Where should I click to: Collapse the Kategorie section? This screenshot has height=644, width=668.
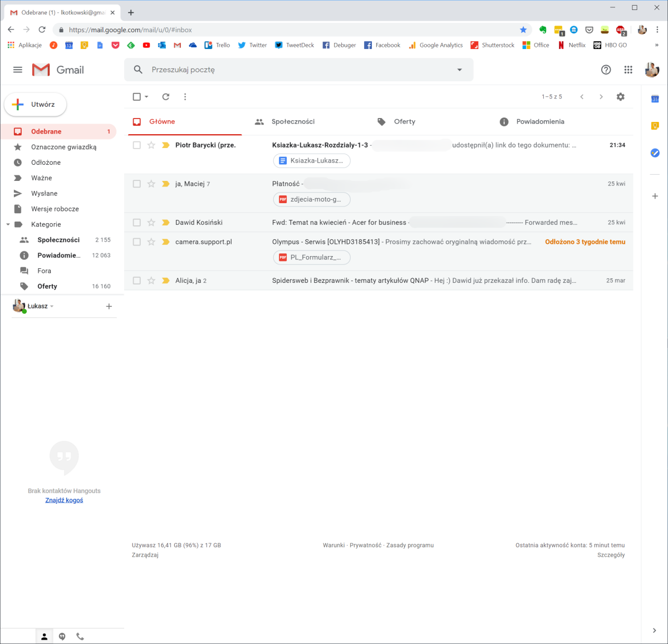pos(8,224)
